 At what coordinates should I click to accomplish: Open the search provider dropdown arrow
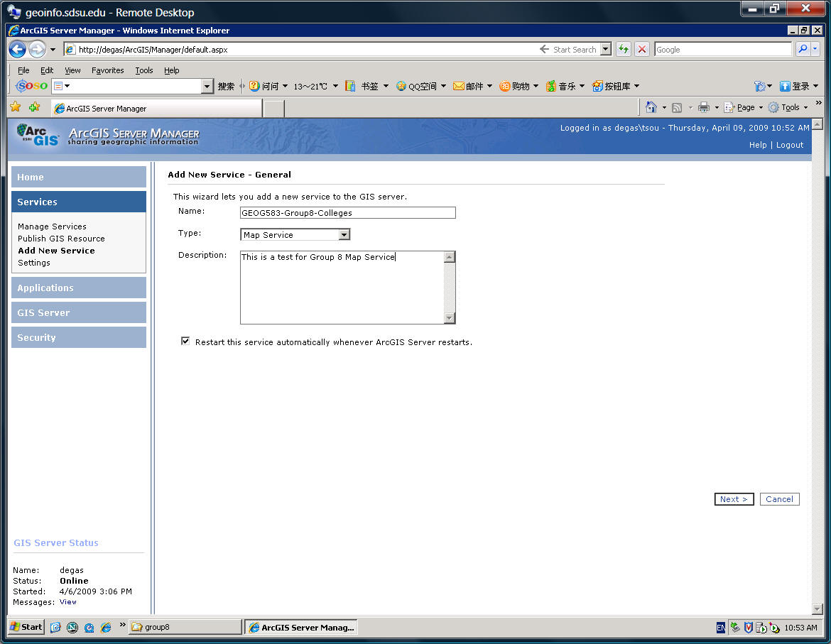[x=815, y=49]
